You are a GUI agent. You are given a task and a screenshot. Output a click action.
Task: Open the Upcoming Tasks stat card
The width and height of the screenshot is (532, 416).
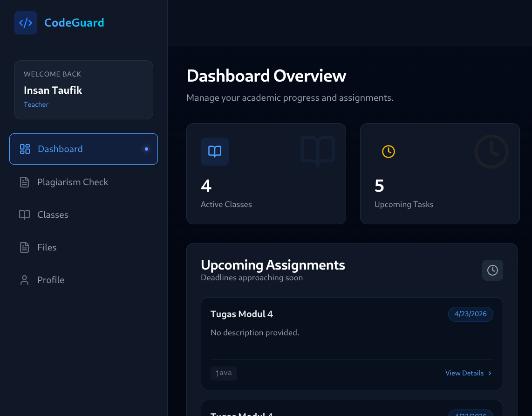(440, 173)
